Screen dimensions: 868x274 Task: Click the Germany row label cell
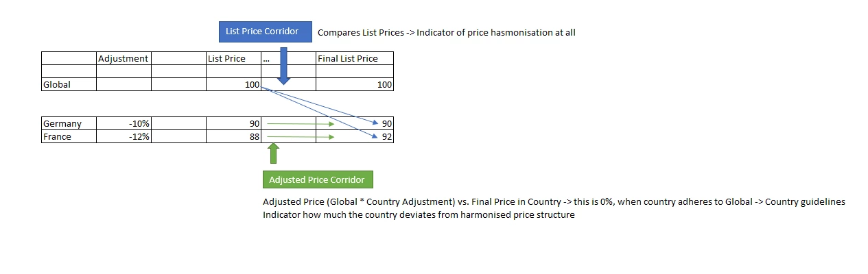coord(69,123)
